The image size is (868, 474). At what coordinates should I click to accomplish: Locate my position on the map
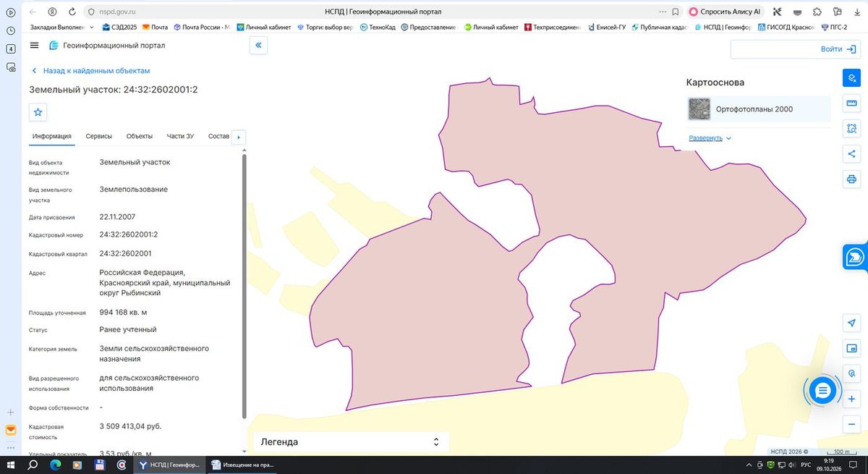tap(851, 323)
